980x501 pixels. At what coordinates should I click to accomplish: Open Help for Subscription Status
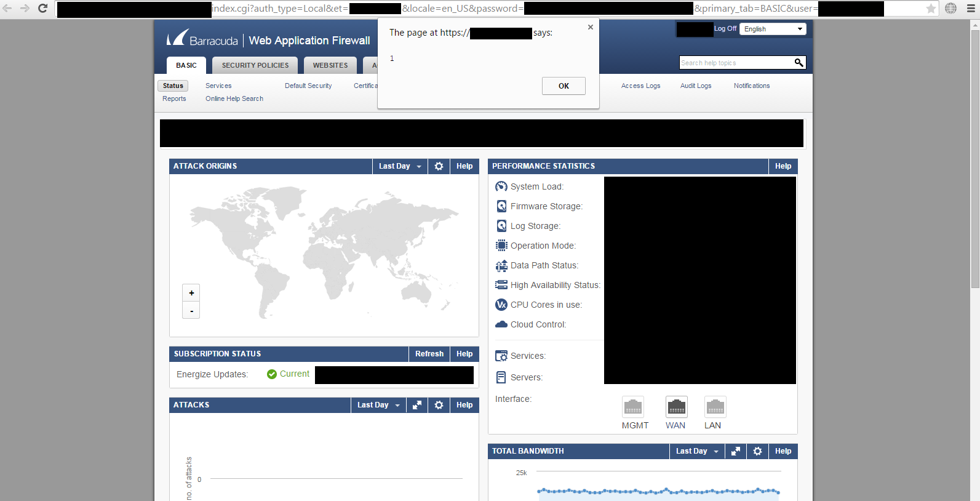click(464, 354)
